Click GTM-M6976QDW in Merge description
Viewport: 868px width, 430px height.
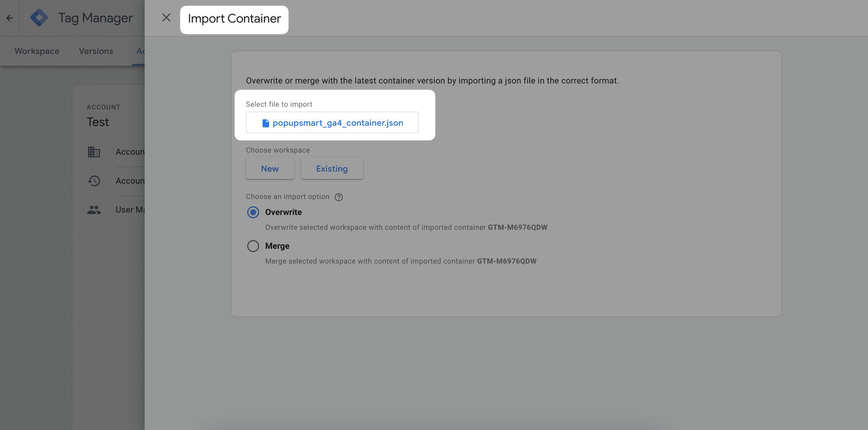(x=506, y=261)
